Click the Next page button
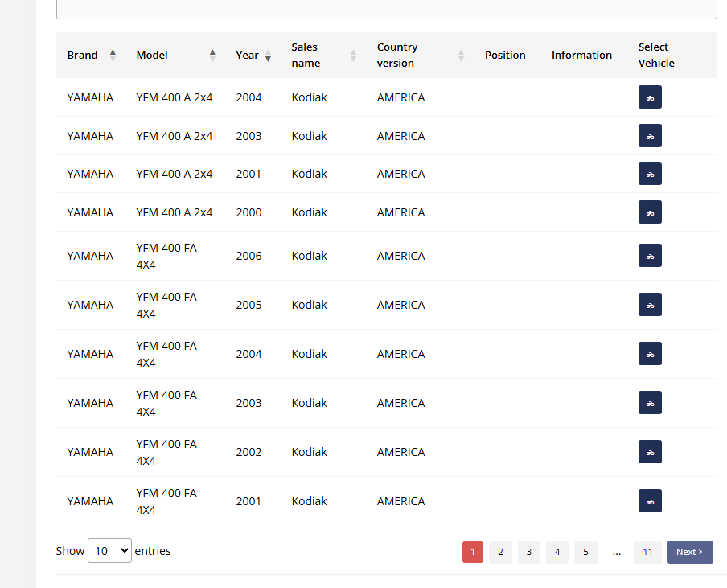The height and width of the screenshot is (588, 727). 690,552
